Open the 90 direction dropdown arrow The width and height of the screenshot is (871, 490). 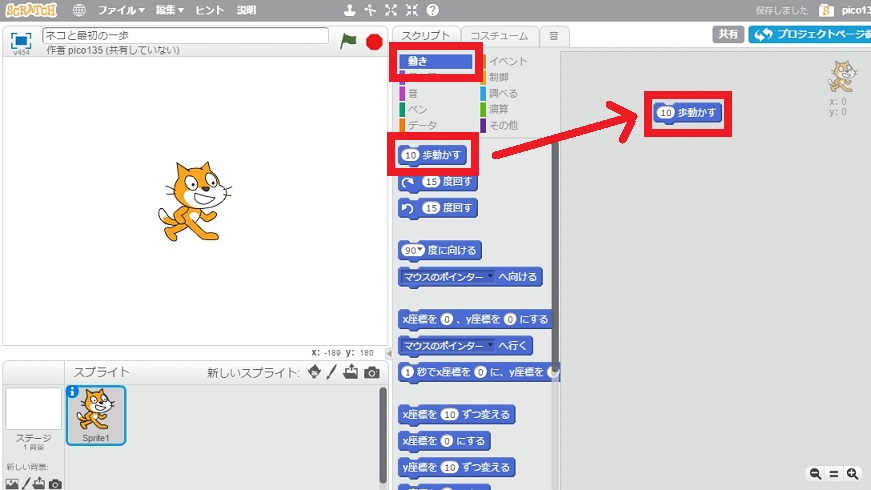[x=421, y=249]
